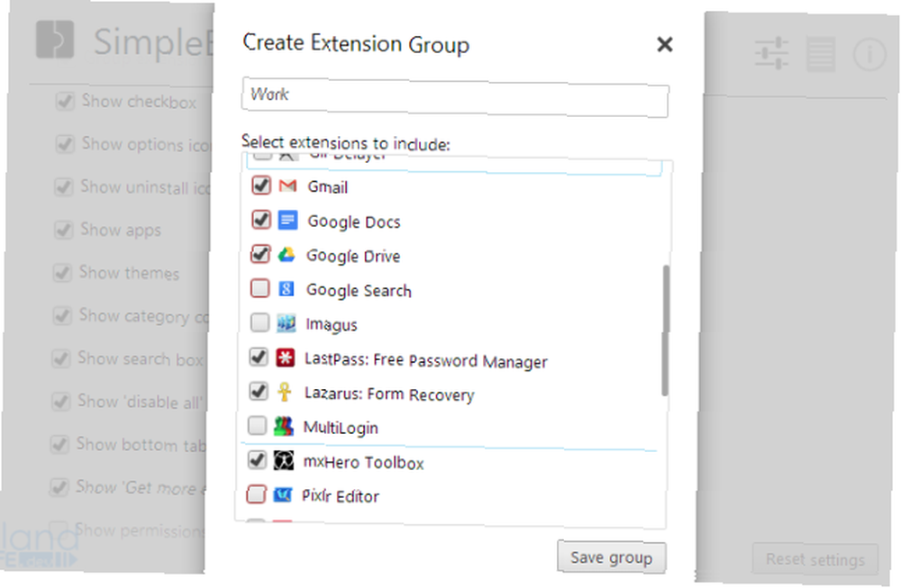Click Save group button

612,557
